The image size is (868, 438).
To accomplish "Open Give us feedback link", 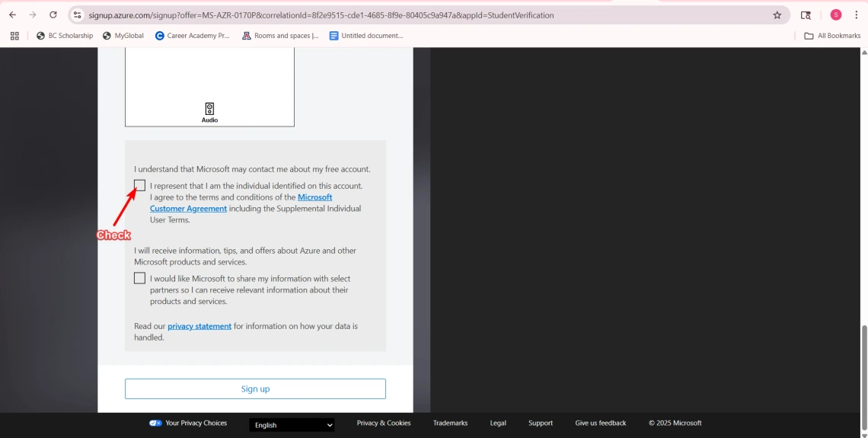I will click(x=601, y=423).
